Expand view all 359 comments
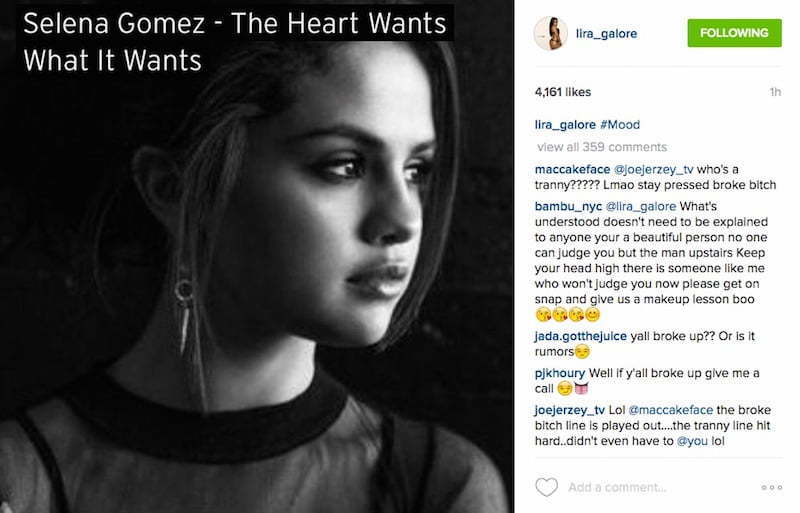Screen dimensions: 800x513 (602, 147)
